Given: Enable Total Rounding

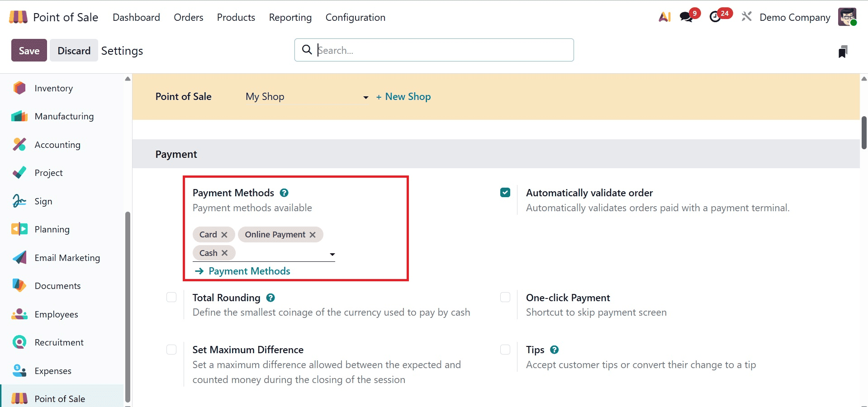Looking at the screenshot, I should (171, 297).
